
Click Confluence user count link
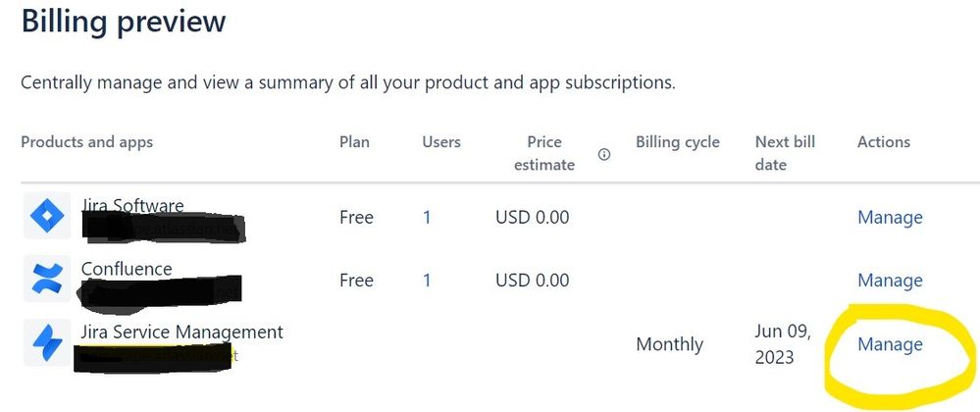click(x=427, y=280)
